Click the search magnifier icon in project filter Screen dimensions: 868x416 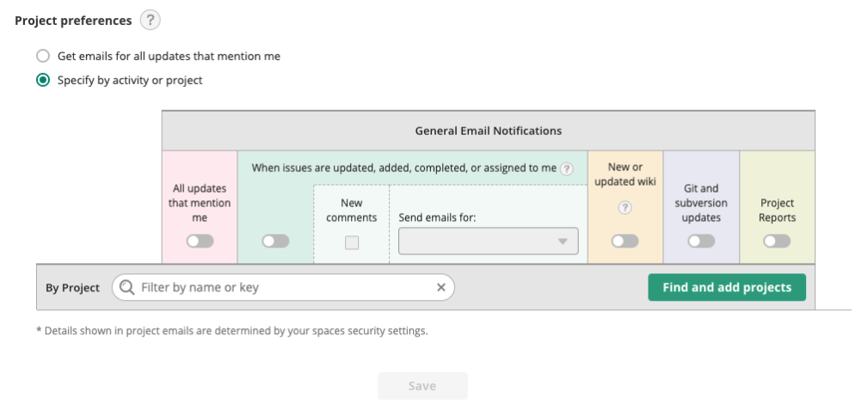[x=127, y=287]
